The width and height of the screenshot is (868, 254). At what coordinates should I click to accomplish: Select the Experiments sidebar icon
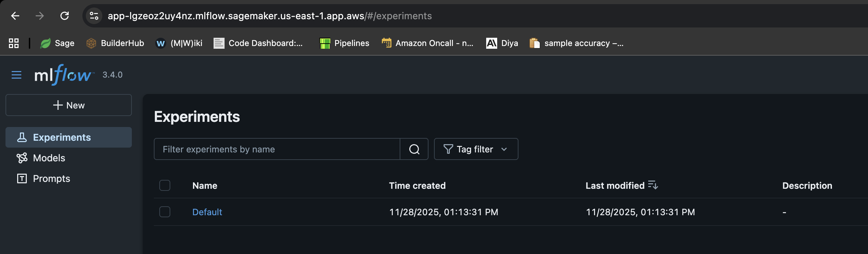[x=22, y=137]
